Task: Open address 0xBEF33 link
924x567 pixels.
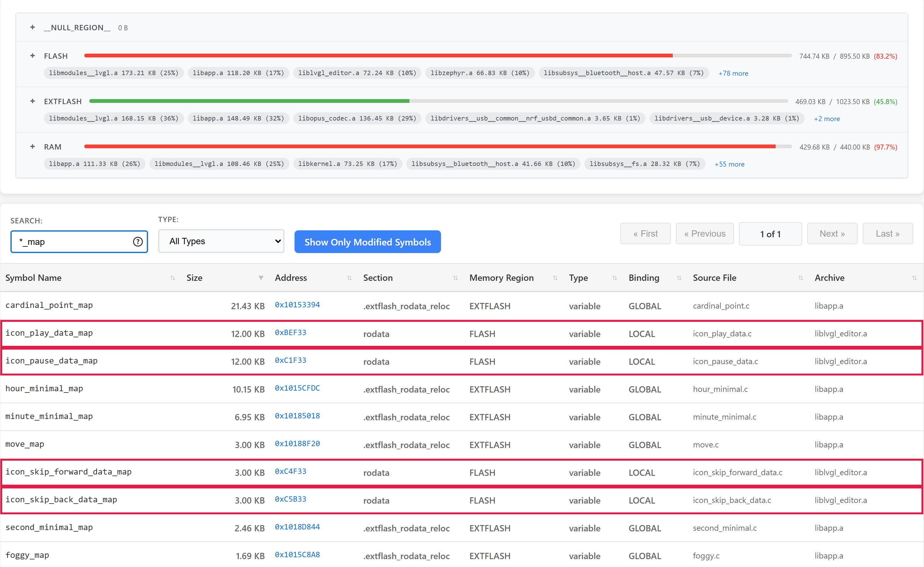Action: tap(290, 332)
